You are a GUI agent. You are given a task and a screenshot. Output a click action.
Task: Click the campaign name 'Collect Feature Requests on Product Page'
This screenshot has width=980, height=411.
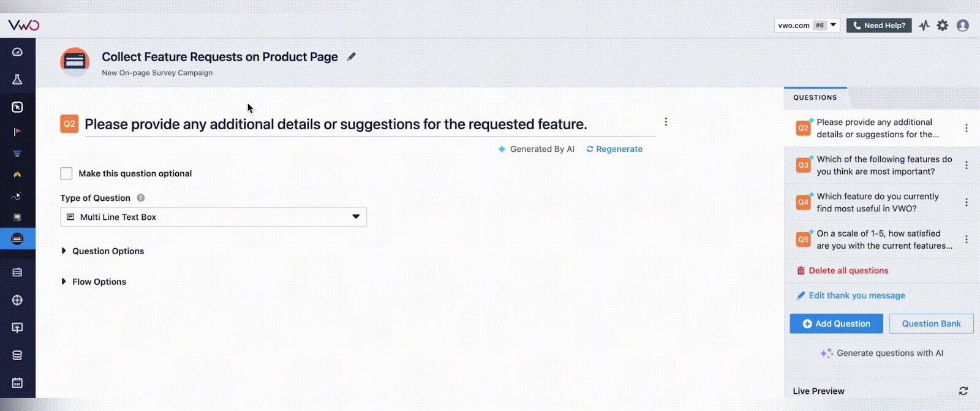[220, 57]
